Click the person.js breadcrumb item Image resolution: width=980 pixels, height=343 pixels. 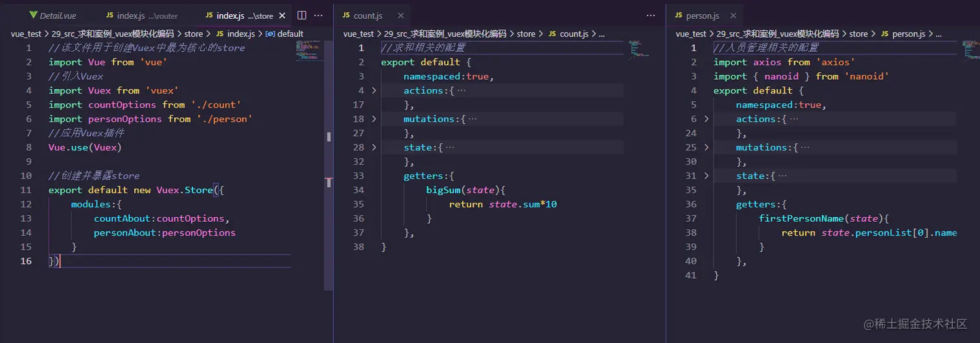click(909, 34)
